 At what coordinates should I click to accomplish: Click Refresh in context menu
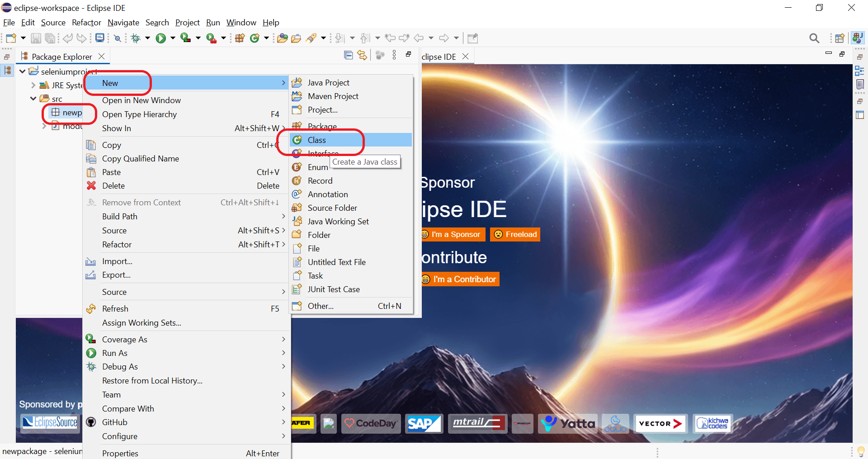pos(186,309)
